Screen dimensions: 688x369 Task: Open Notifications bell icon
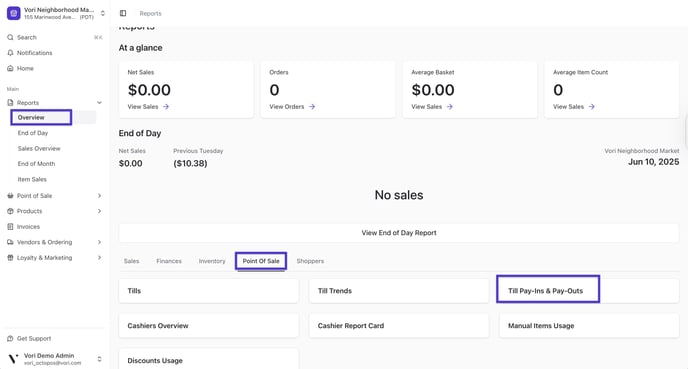tap(10, 53)
